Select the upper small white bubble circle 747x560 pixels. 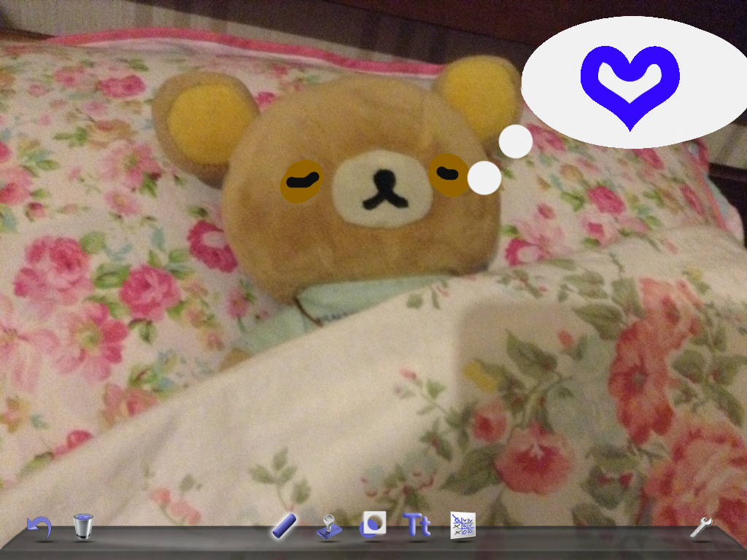click(516, 141)
